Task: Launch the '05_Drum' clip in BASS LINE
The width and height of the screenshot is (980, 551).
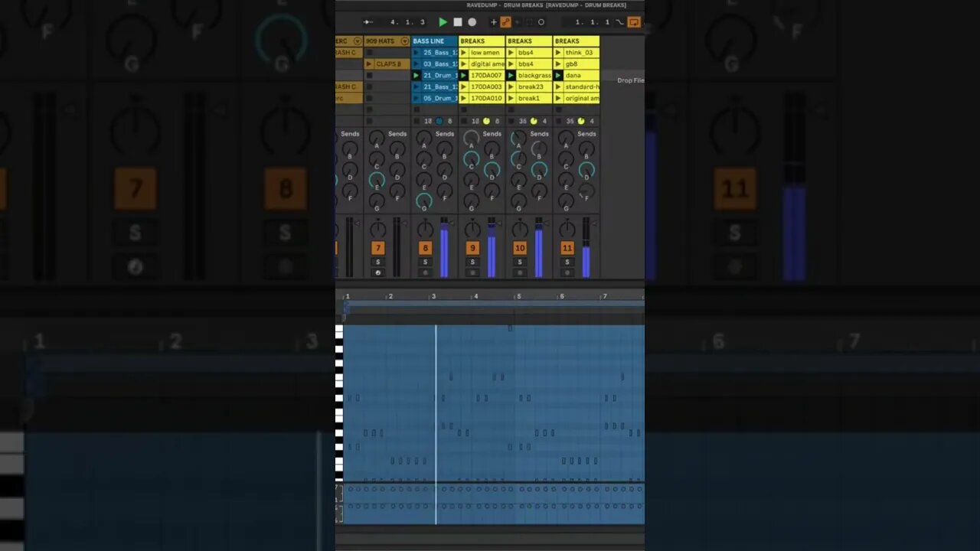Action: pyautogui.click(x=416, y=98)
